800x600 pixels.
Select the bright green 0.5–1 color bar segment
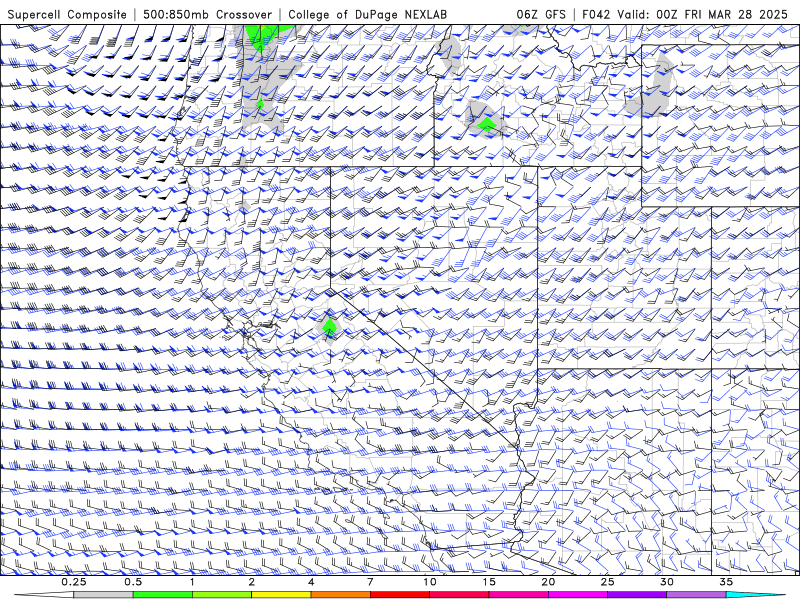pyautogui.click(x=163, y=595)
